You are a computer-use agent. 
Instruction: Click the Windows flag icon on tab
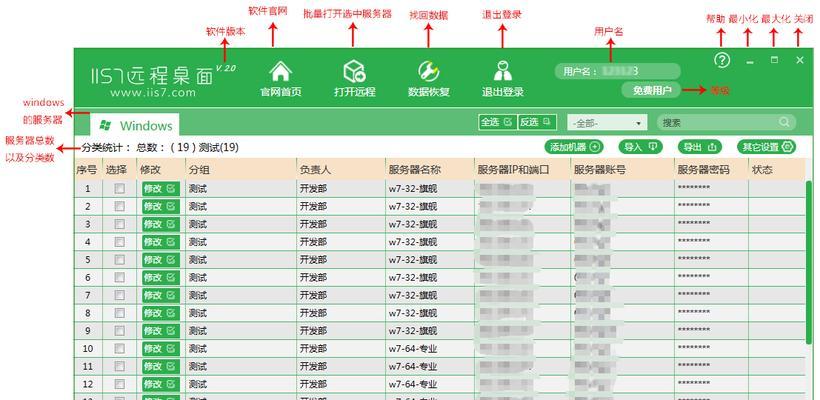[105, 125]
